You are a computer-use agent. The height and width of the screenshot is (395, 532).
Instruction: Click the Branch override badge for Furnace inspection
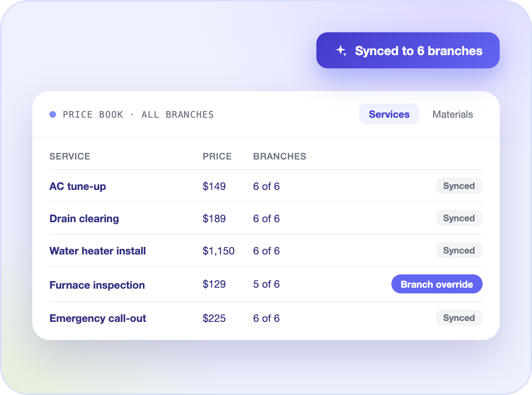coord(437,284)
